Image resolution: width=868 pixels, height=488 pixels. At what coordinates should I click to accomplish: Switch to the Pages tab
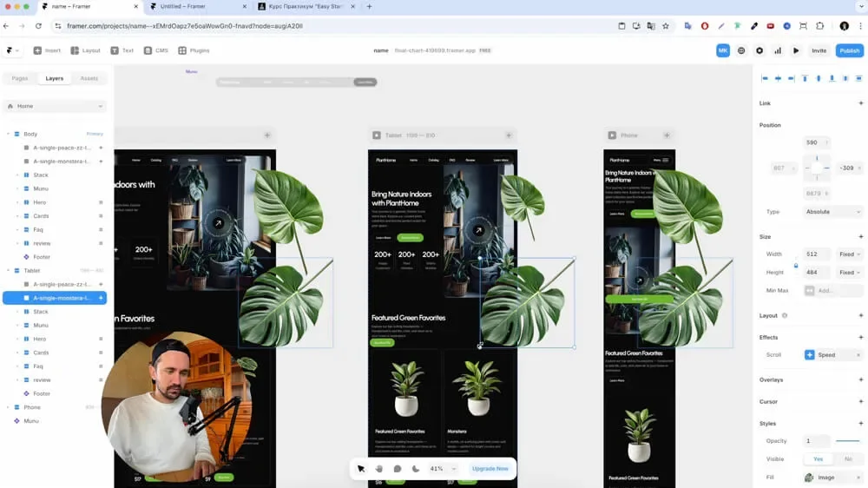point(20,78)
